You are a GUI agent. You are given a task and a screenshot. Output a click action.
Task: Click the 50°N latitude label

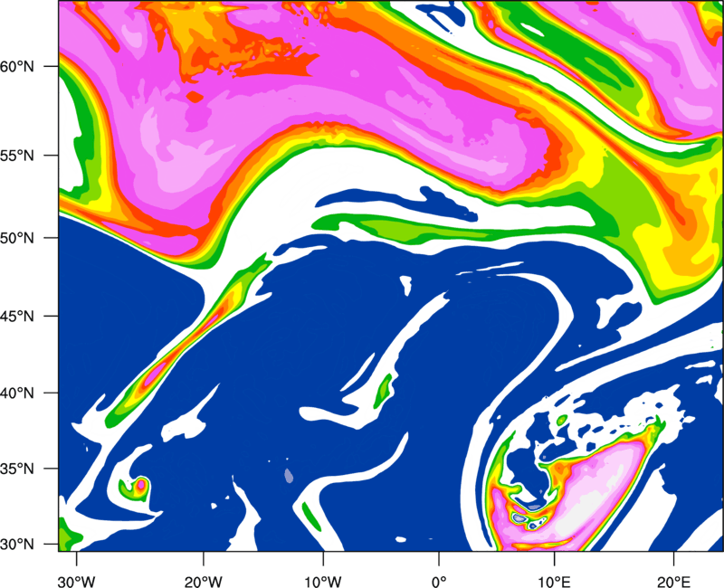(x=17, y=239)
